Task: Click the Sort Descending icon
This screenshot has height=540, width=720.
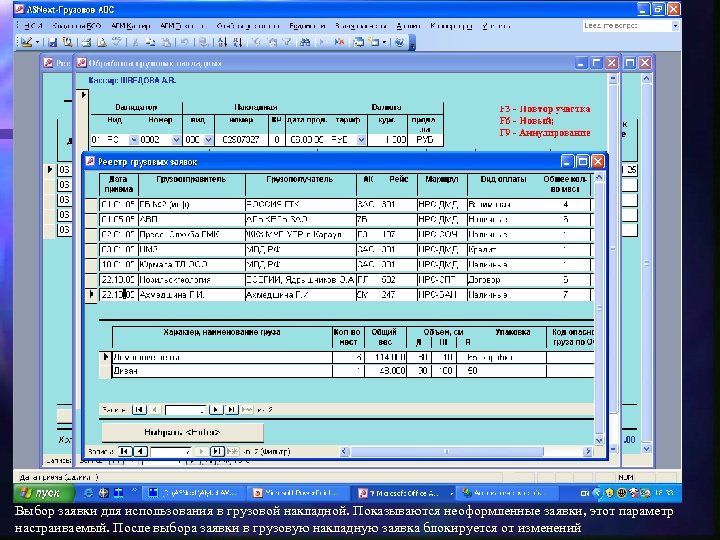Action: (237, 42)
